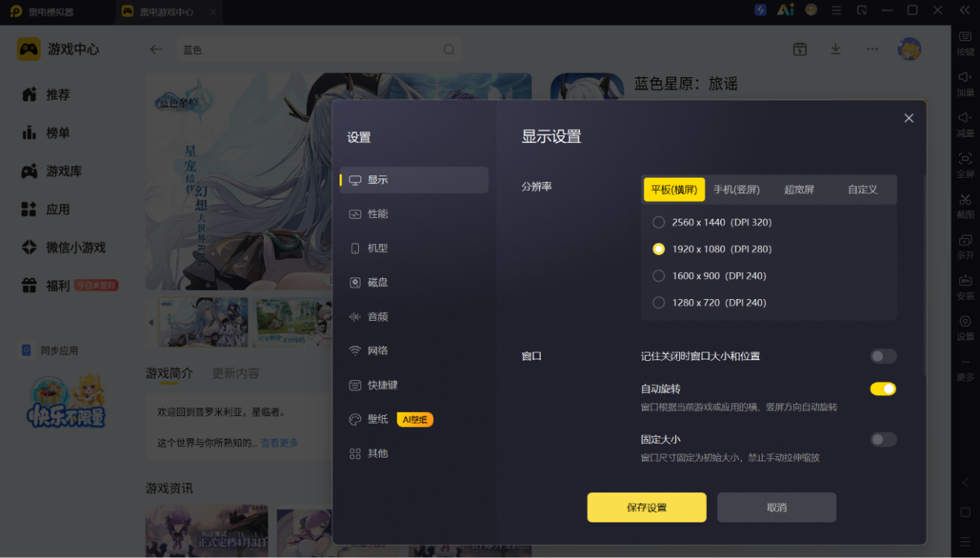The image size is (980, 558).
Task: Select the 显示 display settings section
Action: click(414, 180)
